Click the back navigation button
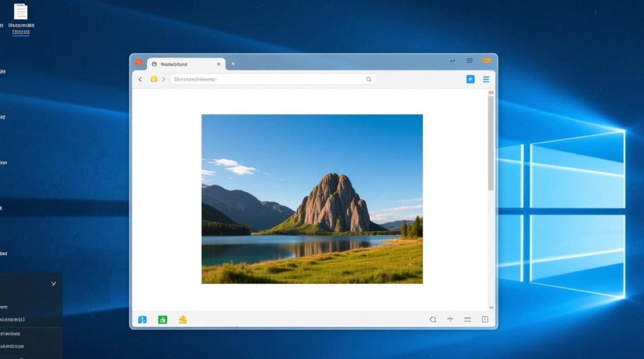 pos(140,79)
